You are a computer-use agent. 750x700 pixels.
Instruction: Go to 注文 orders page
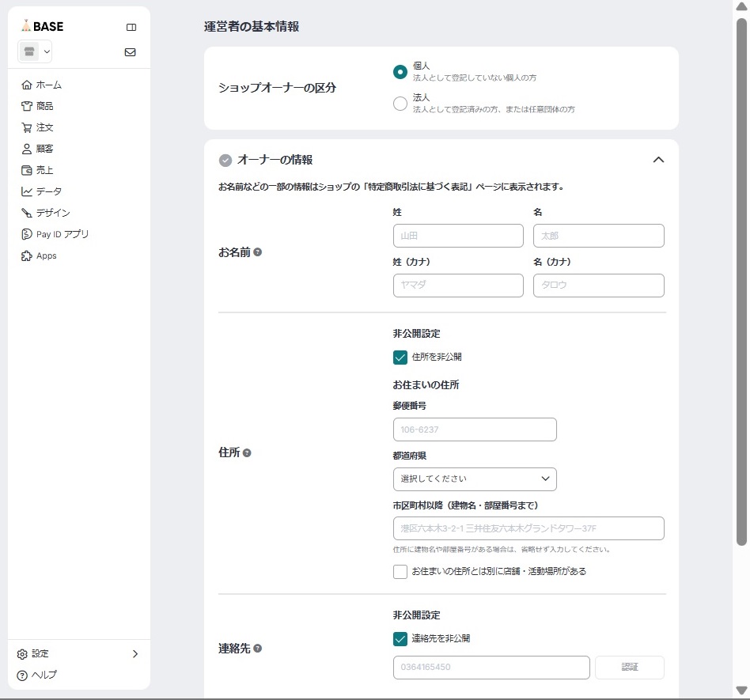pyautogui.click(x=44, y=127)
